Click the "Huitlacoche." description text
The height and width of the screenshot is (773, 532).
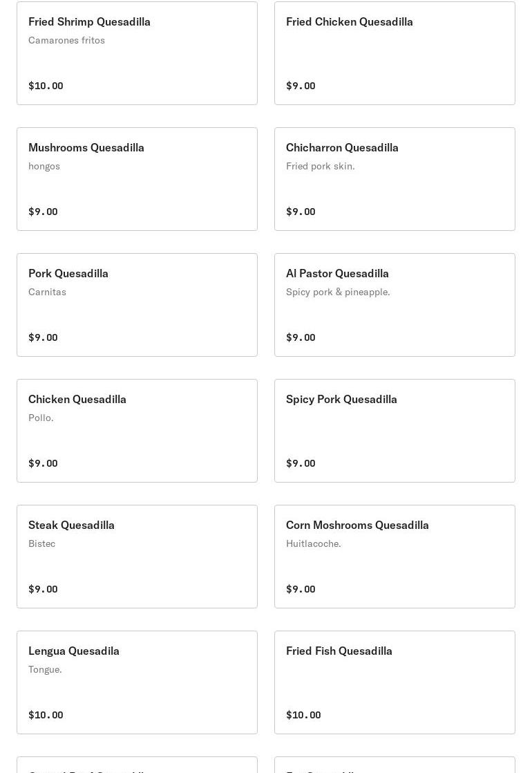[313, 543]
